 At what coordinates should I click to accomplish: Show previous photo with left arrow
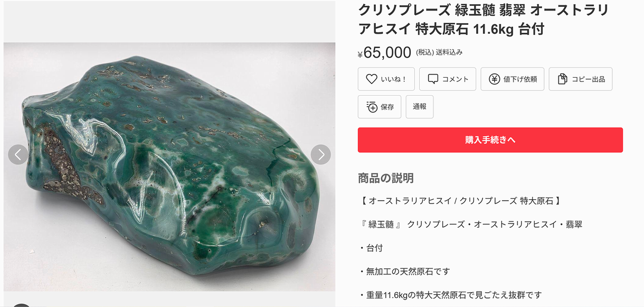(x=18, y=154)
